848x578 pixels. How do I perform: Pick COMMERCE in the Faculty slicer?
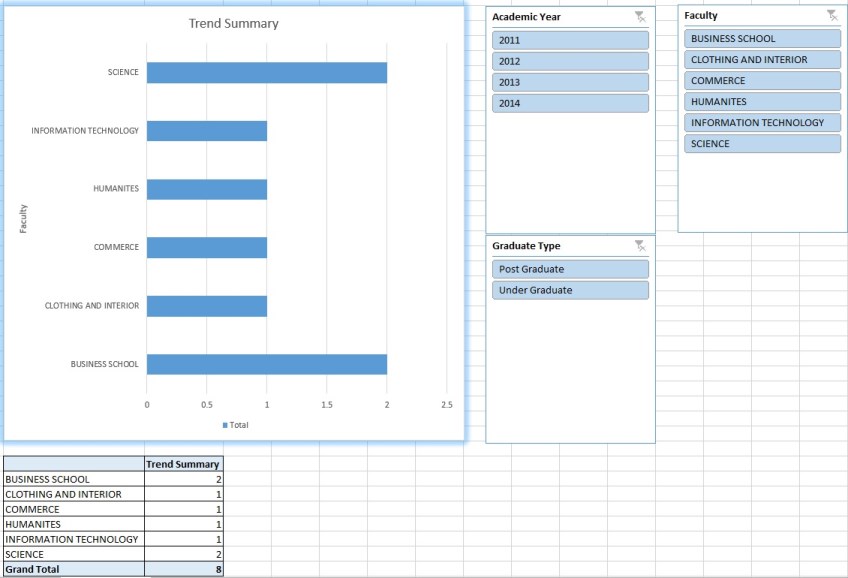762,80
